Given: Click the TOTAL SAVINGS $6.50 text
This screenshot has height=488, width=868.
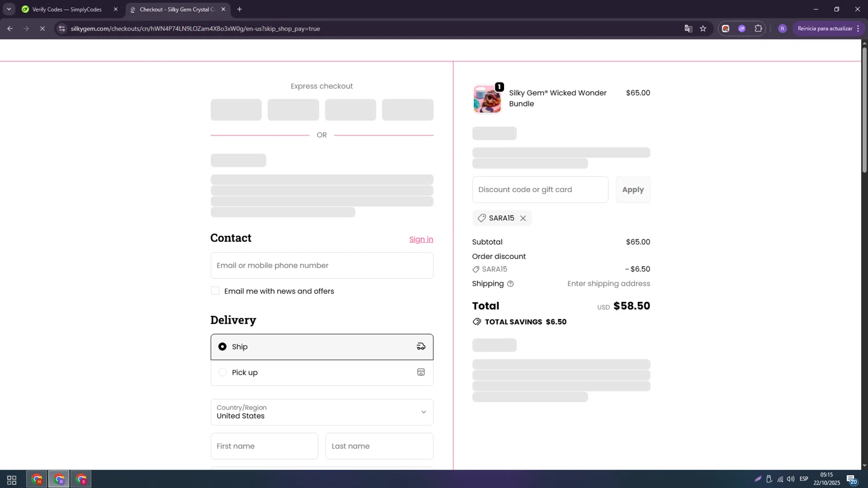Looking at the screenshot, I should (x=525, y=322).
